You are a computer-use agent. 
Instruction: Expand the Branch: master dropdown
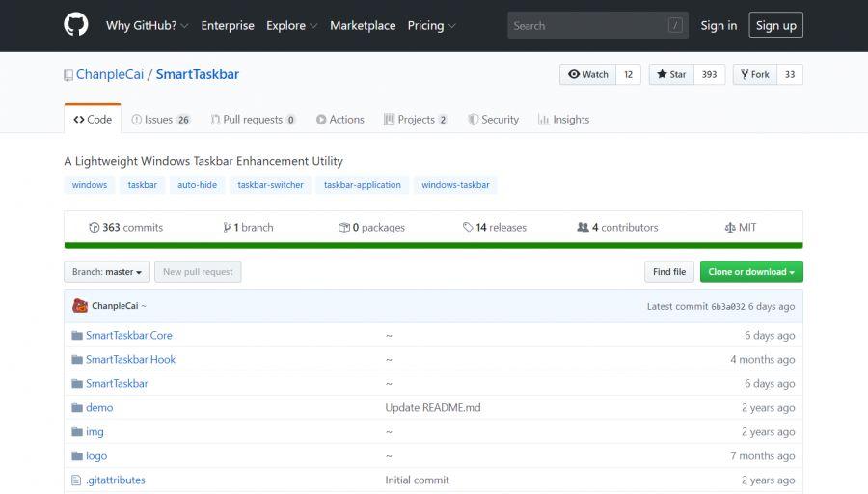[107, 272]
